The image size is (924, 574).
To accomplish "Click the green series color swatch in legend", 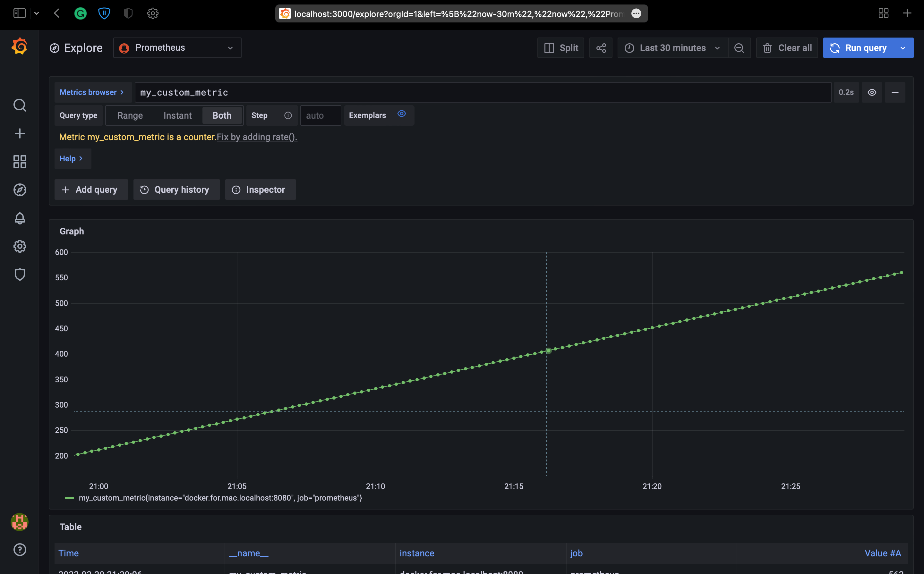I will (70, 498).
